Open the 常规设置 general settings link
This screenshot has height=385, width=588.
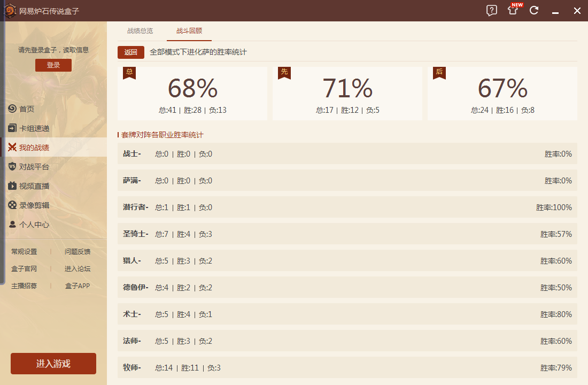click(x=24, y=252)
